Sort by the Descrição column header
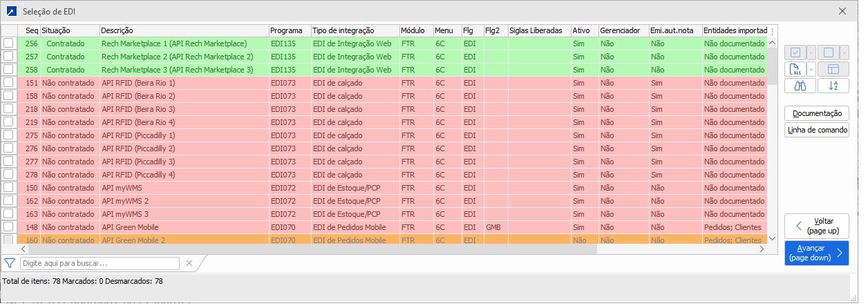The width and height of the screenshot is (868, 308). coord(185,31)
